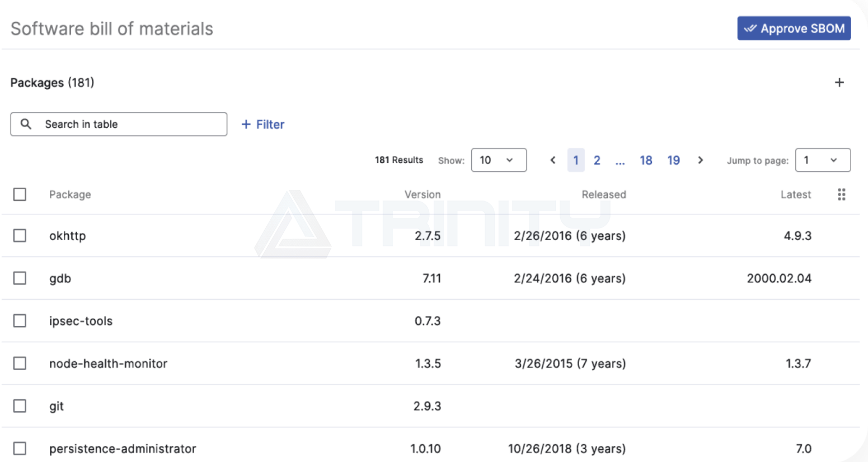Click release date 2/24/2016 (6 years)
868x462 pixels.
[x=570, y=278]
